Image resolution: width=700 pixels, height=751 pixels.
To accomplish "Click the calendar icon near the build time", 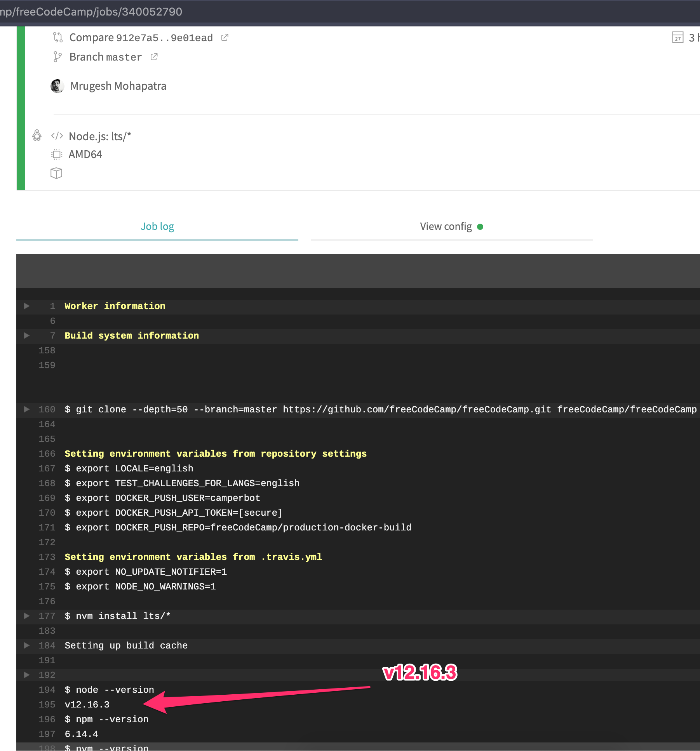I will (x=677, y=38).
